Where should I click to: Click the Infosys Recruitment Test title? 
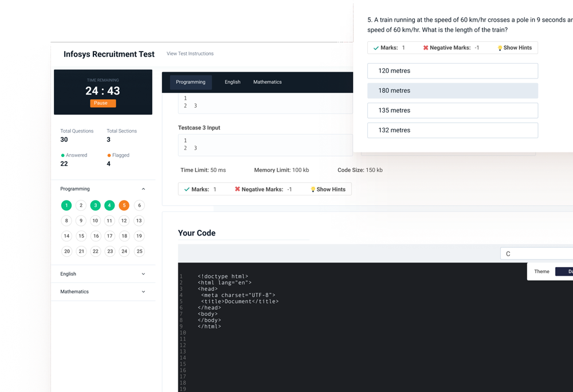coord(109,54)
